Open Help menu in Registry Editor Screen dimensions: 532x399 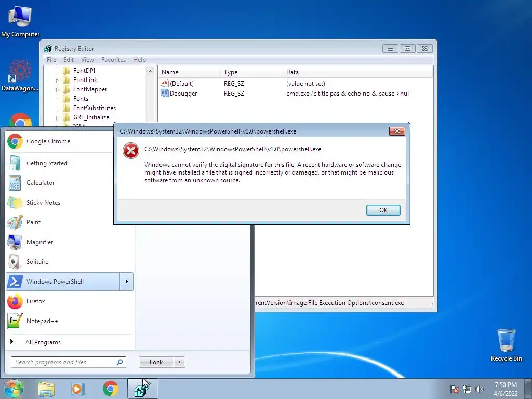point(139,60)
